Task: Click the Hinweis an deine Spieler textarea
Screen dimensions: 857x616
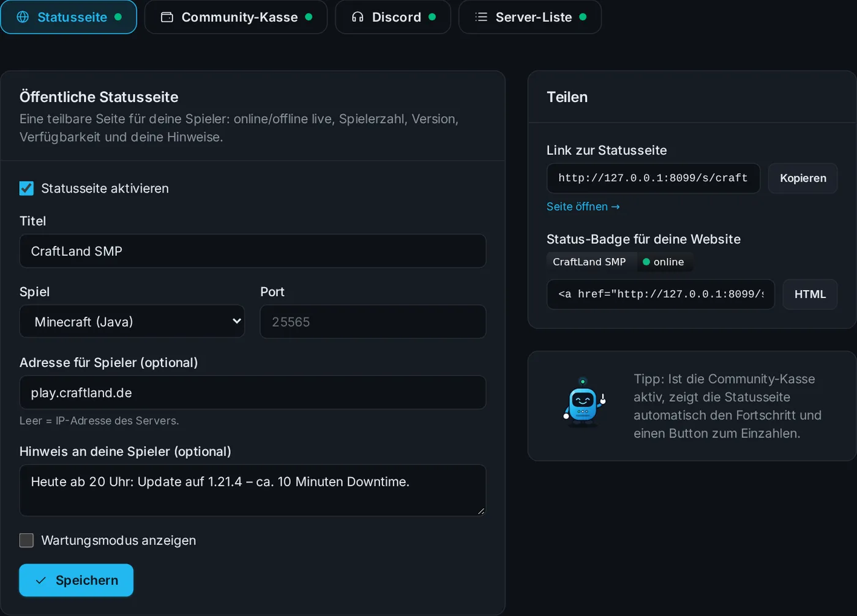Action: [x=253, y=490]
